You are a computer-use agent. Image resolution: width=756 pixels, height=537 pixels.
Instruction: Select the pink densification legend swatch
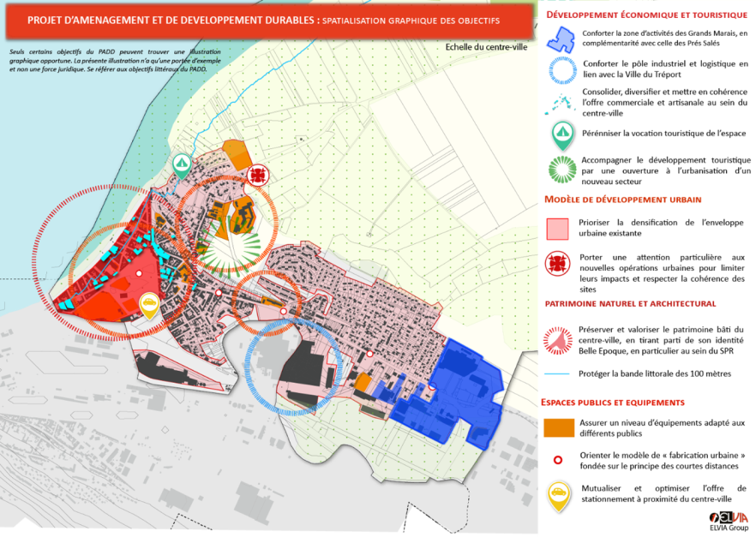[x=559, y=228]
